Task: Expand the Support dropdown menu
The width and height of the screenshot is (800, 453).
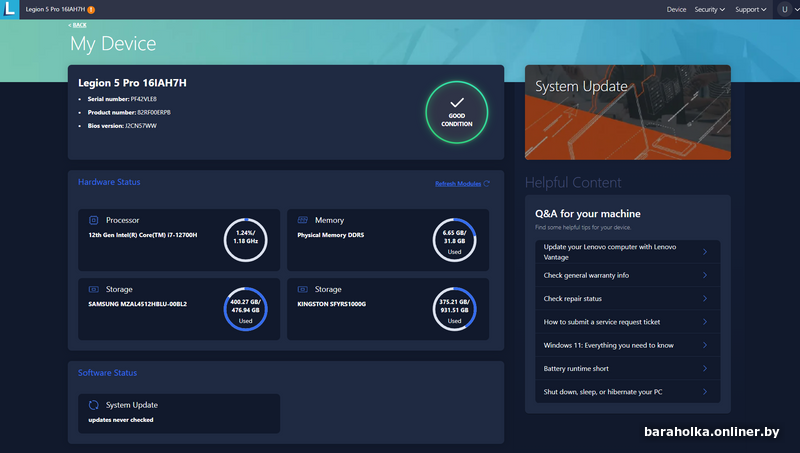Action: (x=751, y=10)
